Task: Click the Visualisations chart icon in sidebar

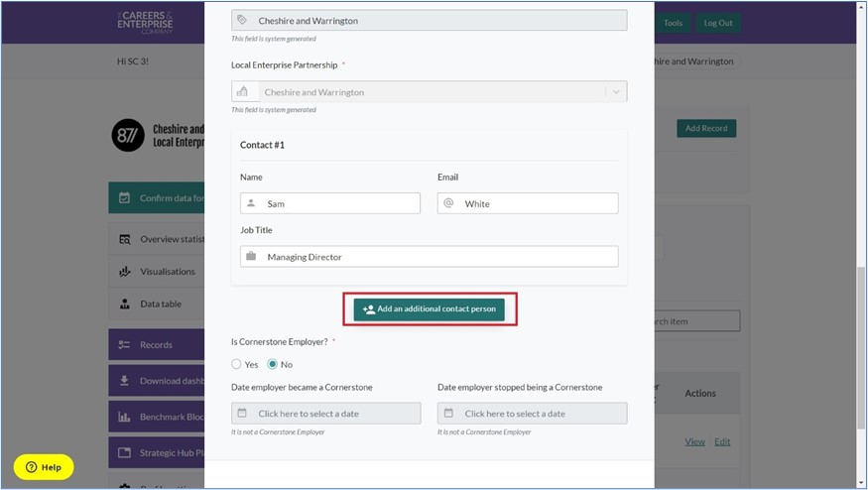Action: 125,272
